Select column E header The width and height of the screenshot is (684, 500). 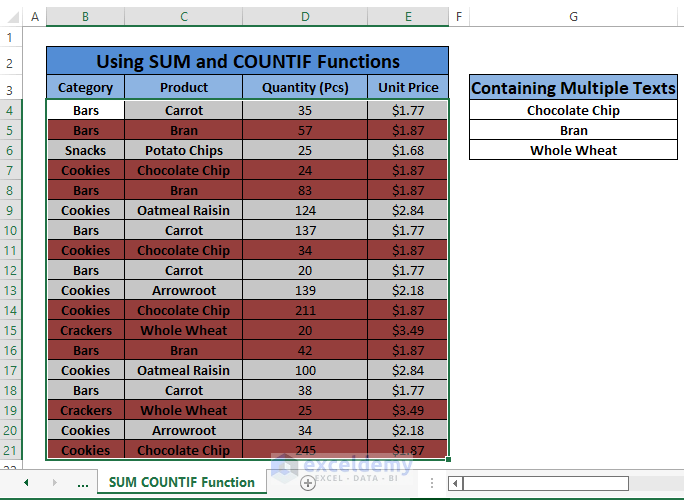pos(408,17)
